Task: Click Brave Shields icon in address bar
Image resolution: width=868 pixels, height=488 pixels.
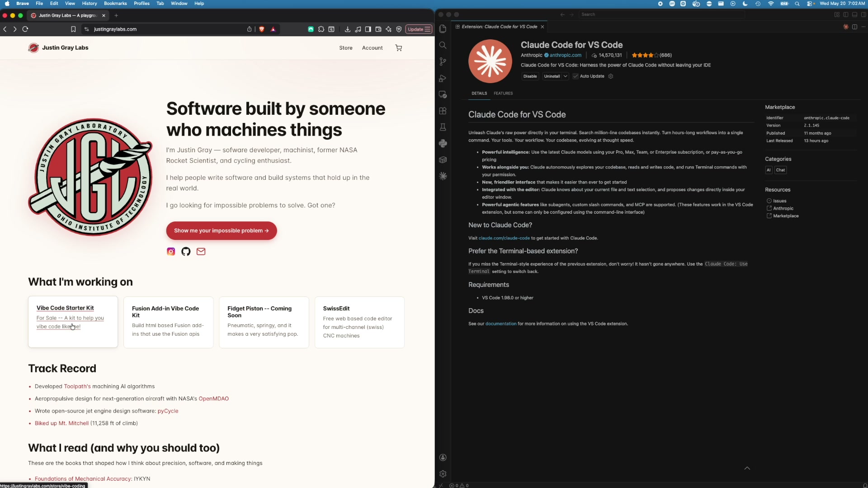Action: tap(262, 29)
